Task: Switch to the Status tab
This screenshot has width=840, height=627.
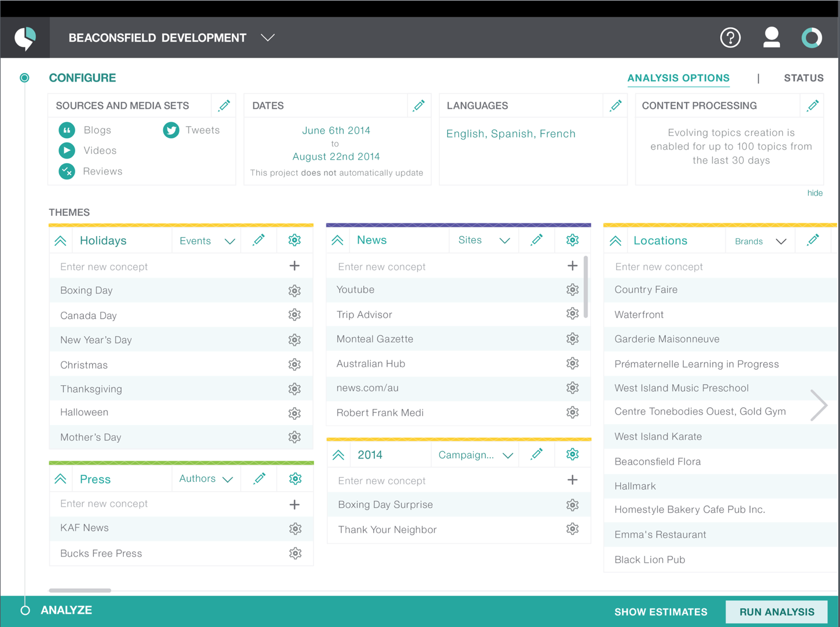Action: [x=804, y=78]
